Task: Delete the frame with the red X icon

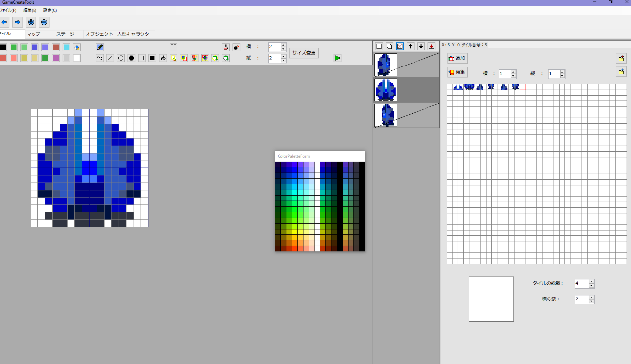Action: tap(400, 46)
